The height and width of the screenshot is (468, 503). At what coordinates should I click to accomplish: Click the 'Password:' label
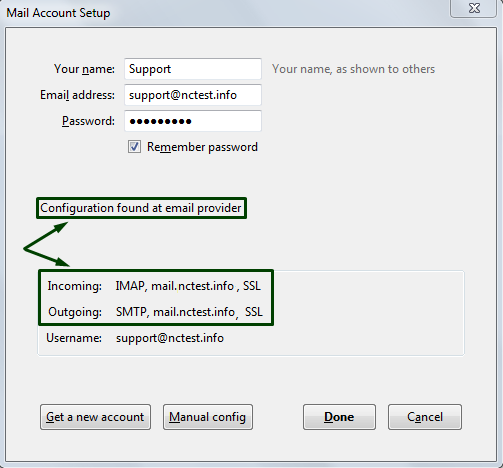(88, 121)
